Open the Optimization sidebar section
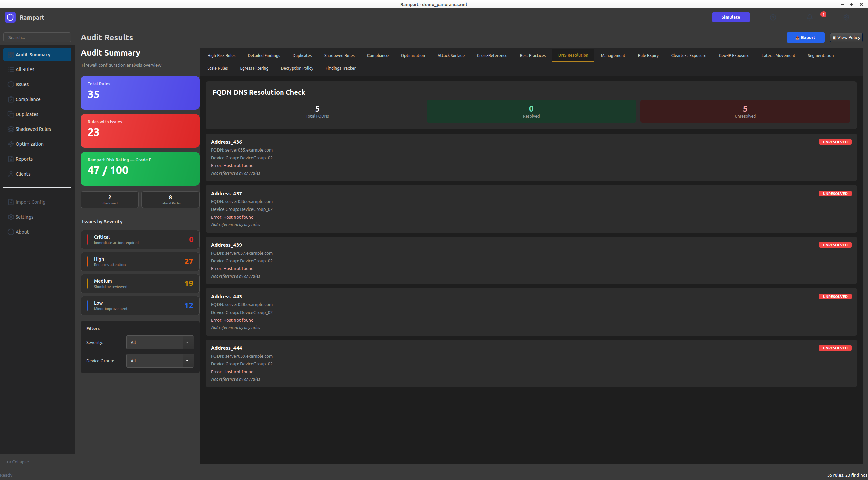The height and width of the screenshot is (480, 868). [x=30, y=144]
